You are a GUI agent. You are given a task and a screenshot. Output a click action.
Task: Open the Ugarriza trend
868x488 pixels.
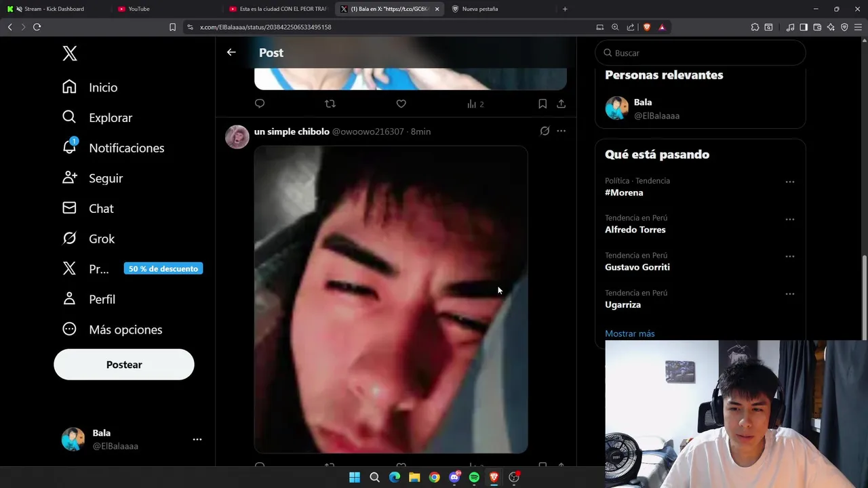click(623, 304)
